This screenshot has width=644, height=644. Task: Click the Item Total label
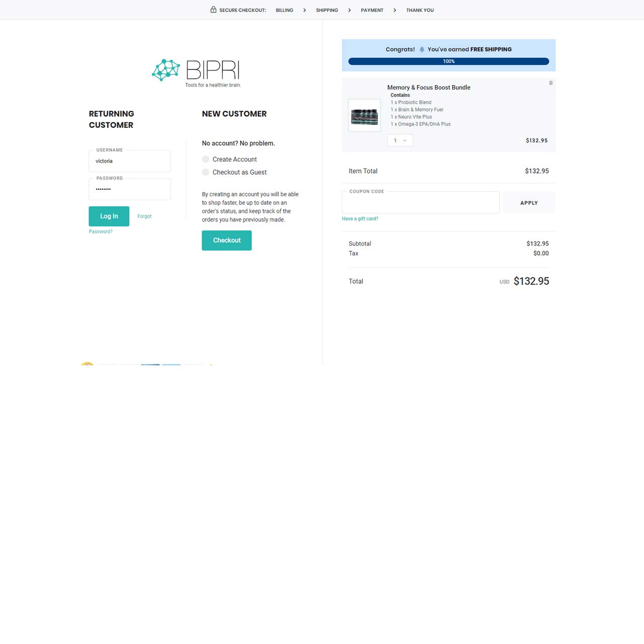pyautogui.click(x=363, y=171)
